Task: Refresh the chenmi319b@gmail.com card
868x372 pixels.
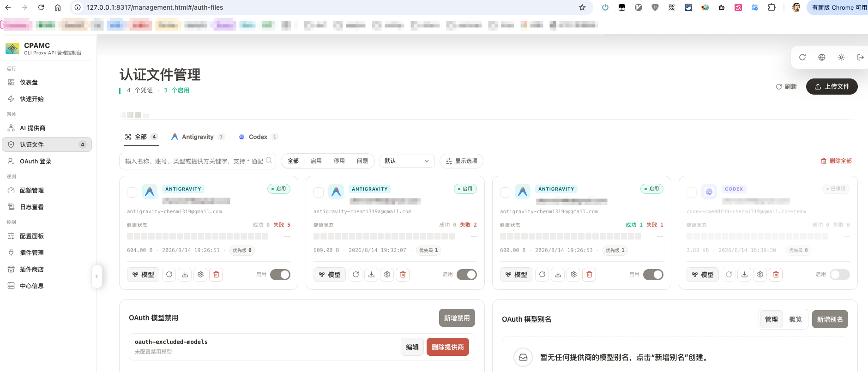Action: [542, 275]
